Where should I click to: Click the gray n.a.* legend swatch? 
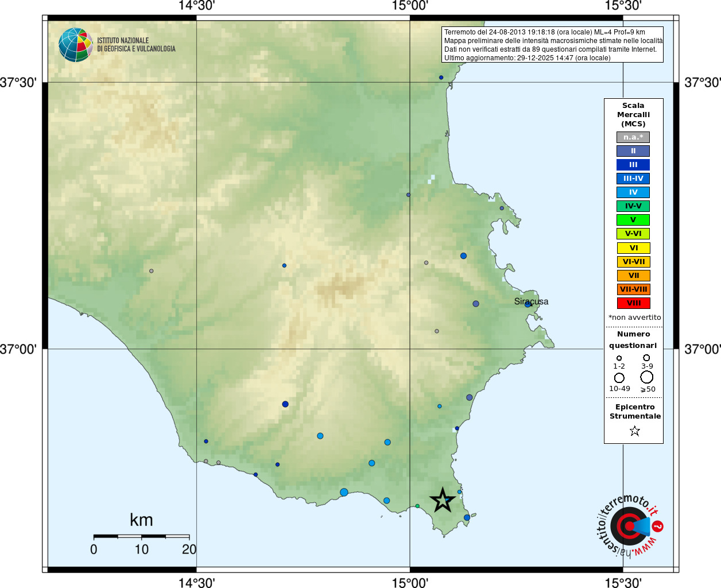click(x=633, y=137)
